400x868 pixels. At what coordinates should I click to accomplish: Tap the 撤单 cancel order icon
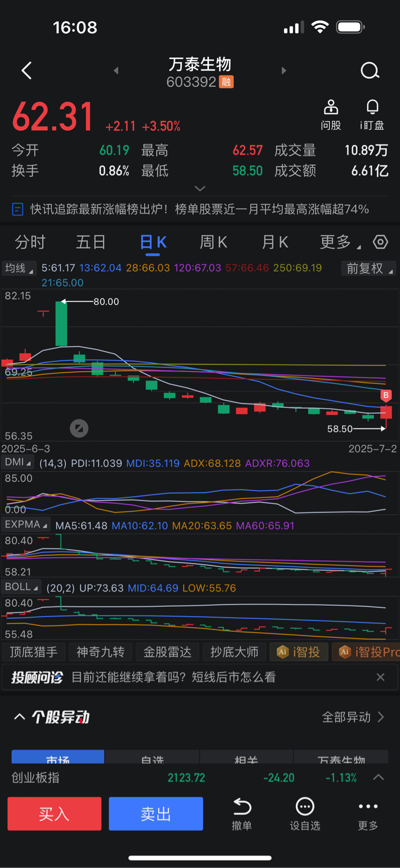pos(242,814)
